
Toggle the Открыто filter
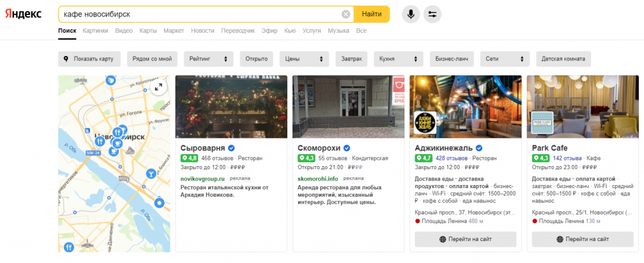pos(257,59)
